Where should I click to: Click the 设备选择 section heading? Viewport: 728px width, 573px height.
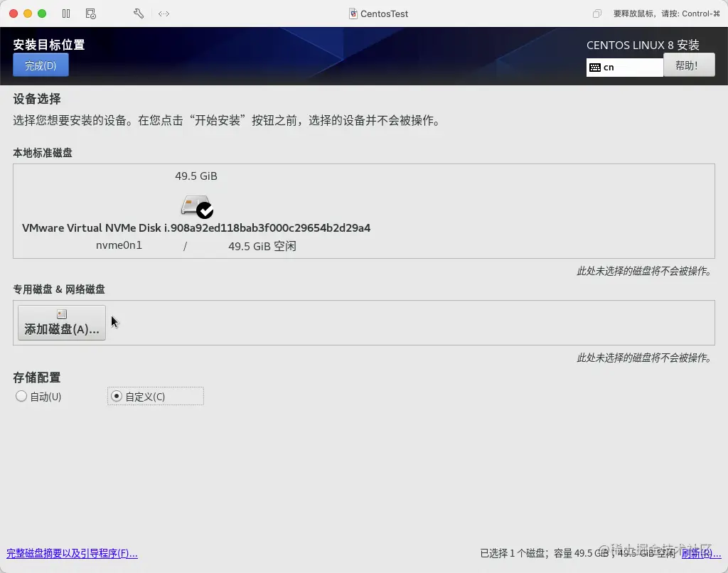(37, 99)
